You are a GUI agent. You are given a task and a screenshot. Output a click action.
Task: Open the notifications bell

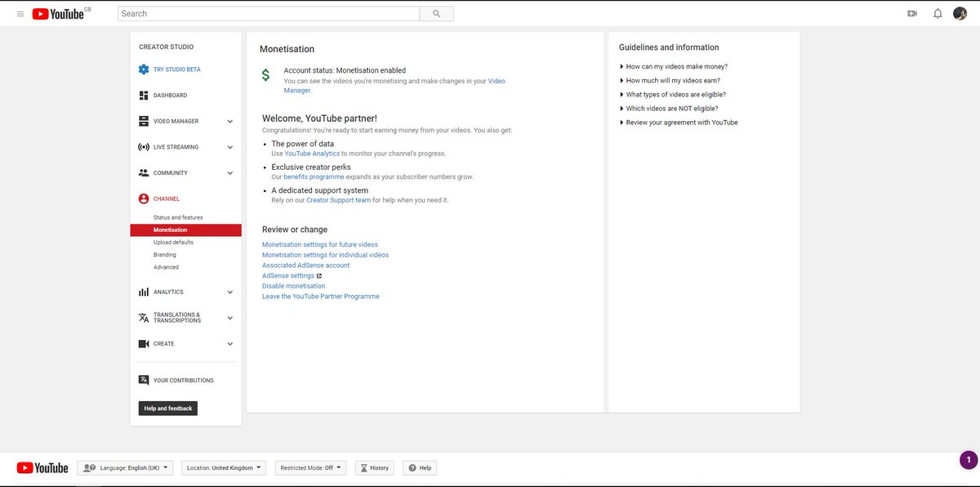pyautogui.click(x=938, y=14)
